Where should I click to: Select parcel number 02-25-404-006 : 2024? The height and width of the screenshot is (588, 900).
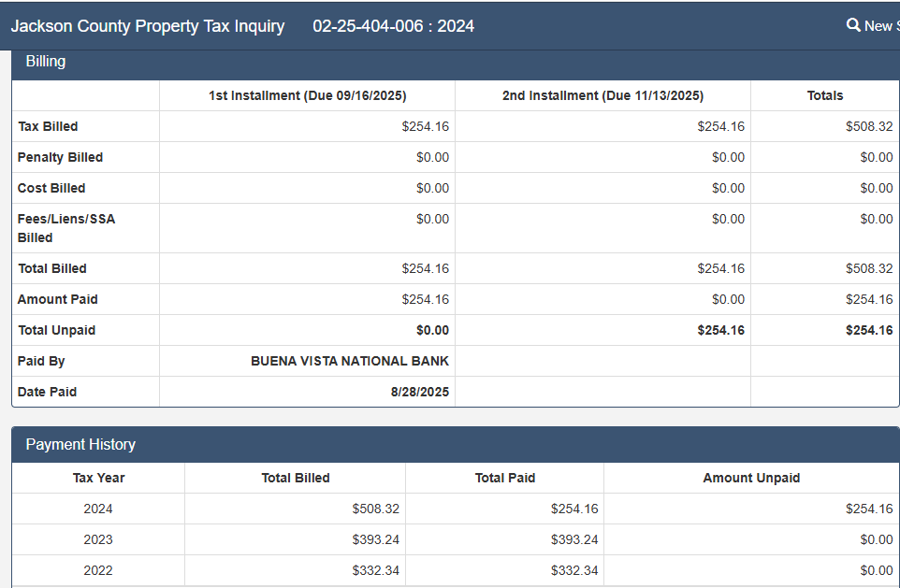pos(393,26)
